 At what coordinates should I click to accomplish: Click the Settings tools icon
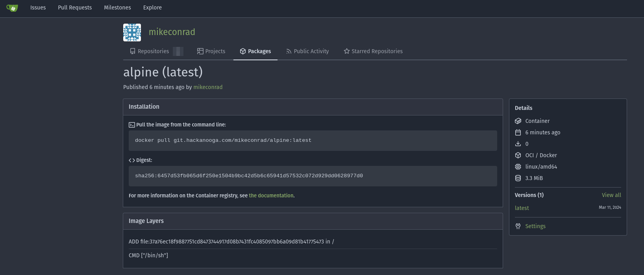[518, 226]
